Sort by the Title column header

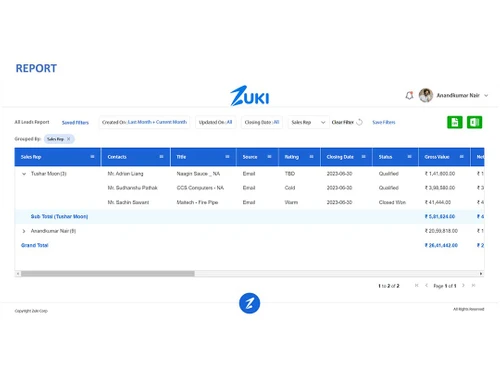coord(181,157)
